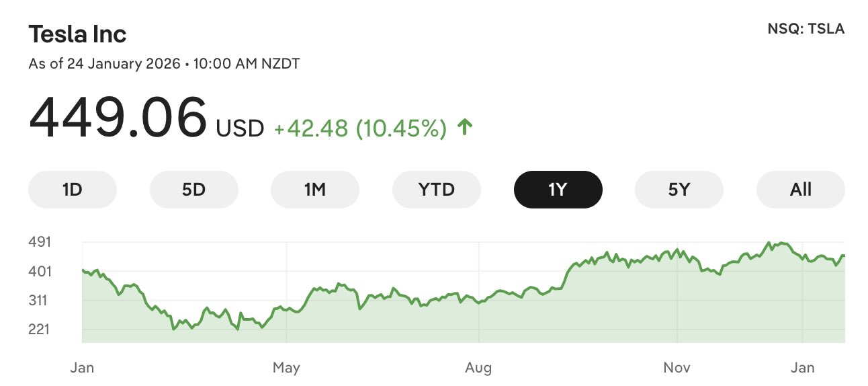Switch chart to 5Y range
This screenshot has height=386, width=868.
tap(679, 190)
